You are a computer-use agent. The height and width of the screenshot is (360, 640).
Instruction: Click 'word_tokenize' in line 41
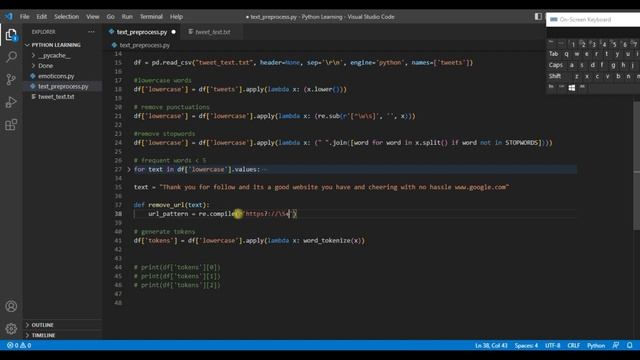pyautogui.click(x=327, y=240)
